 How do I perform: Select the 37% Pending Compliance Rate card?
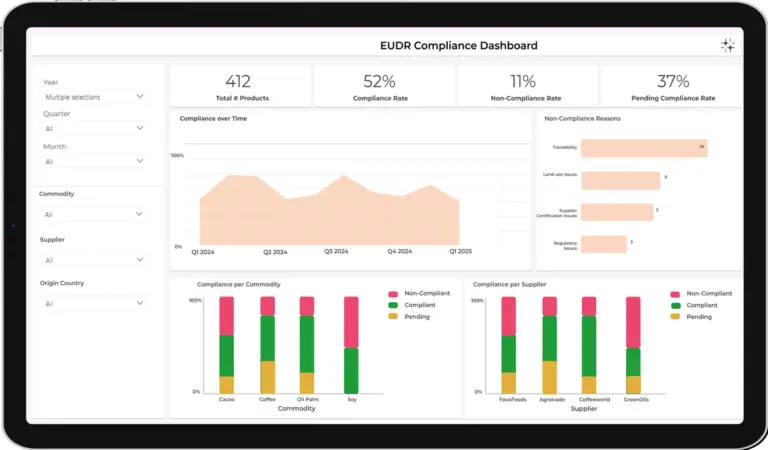click(671, 86)
